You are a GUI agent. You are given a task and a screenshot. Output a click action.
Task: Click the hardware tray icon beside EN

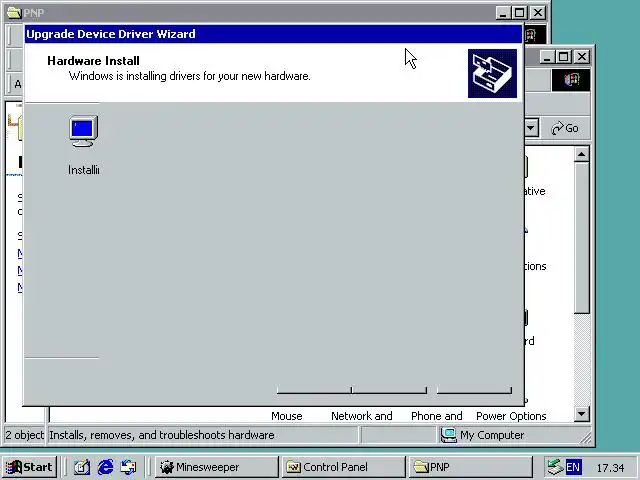555,467
